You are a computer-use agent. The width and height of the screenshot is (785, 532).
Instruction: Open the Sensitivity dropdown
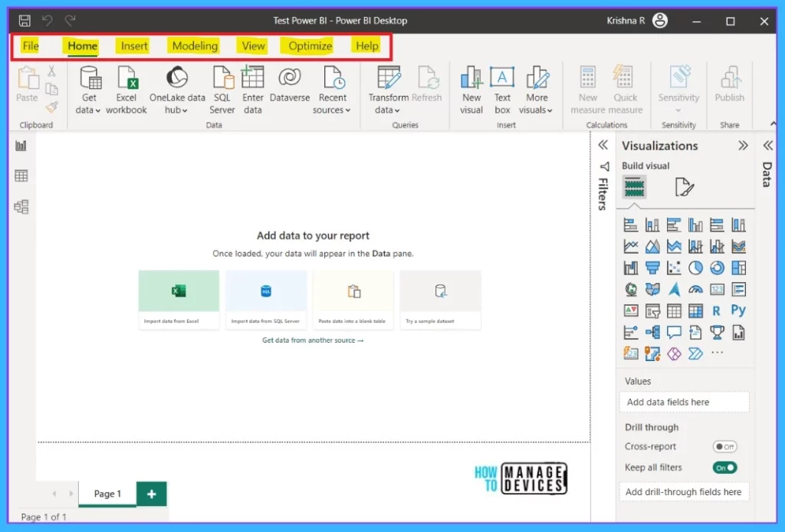(678, 90)
